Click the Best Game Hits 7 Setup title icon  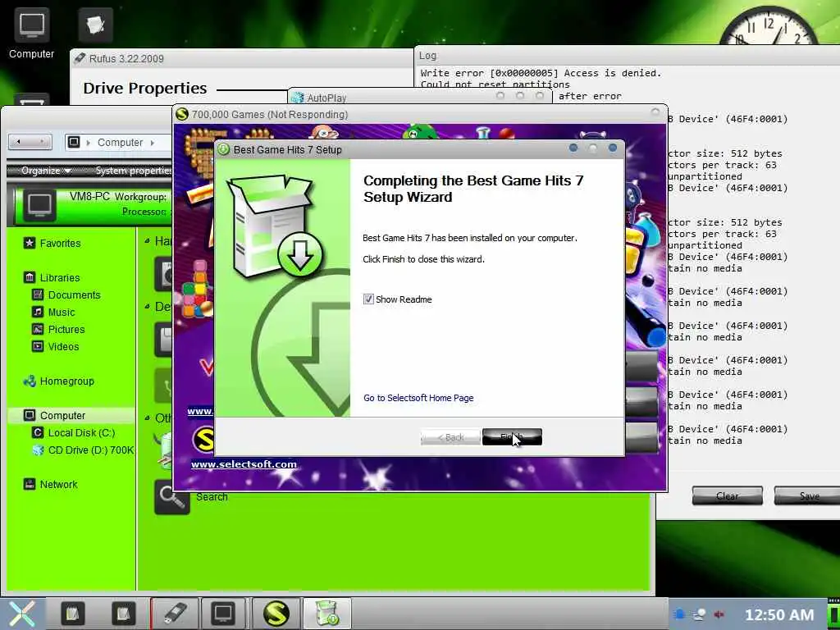[223, 149]
